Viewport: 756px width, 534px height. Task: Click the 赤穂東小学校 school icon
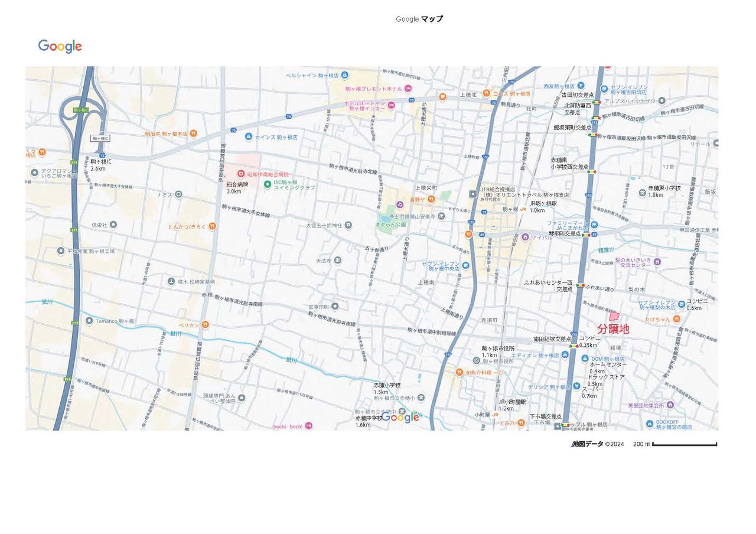pos(642,193)
